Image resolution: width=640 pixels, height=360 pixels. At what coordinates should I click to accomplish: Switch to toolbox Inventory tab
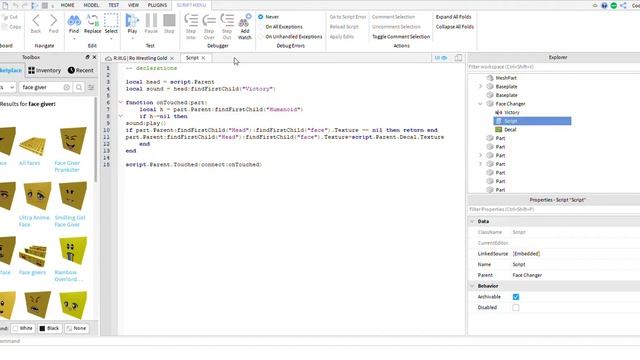click(44, 70)
